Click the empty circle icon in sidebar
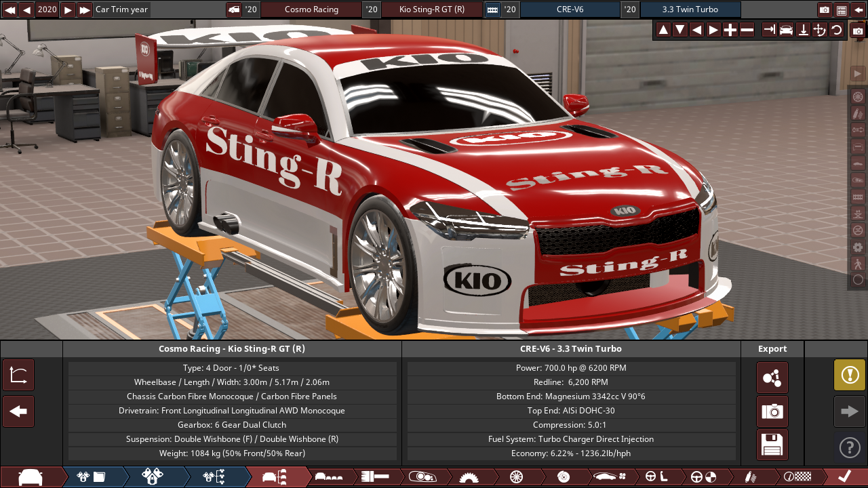The width and height of the screenshot is (868, 488). coord(858,279)
